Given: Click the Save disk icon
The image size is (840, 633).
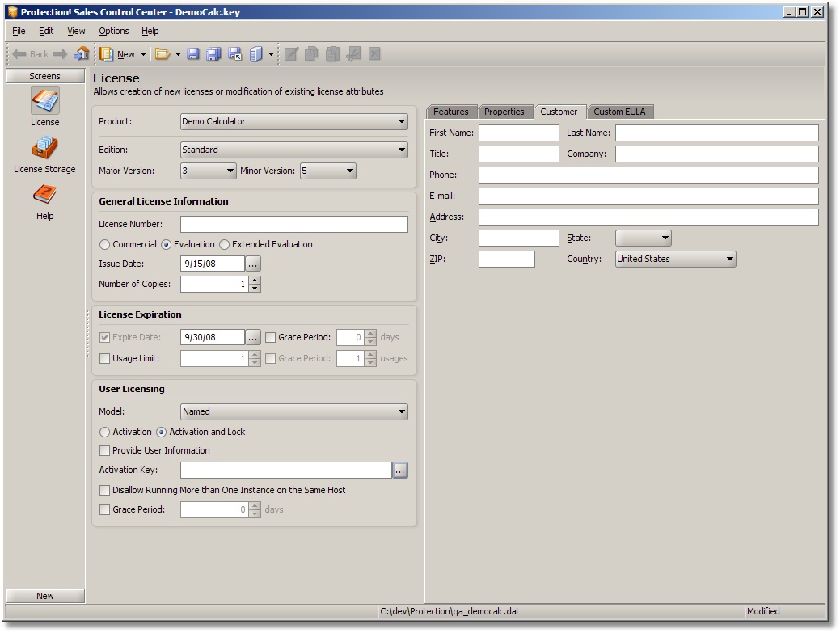Looking at the screenshot, I should tap(193, 54).
